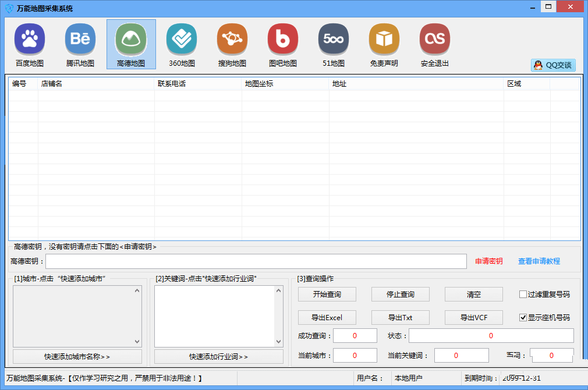
Task: Select the 高德地图 source
Action: (x=131, y=44)
